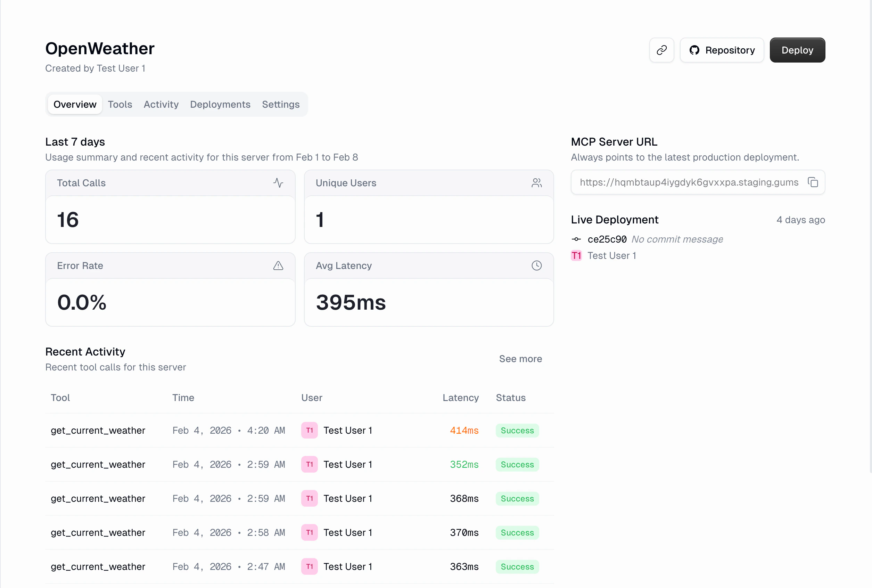872x588 pixels.
Task: Click the T1 avatar under Live Deployment
Action: click(x=576, y=256)
